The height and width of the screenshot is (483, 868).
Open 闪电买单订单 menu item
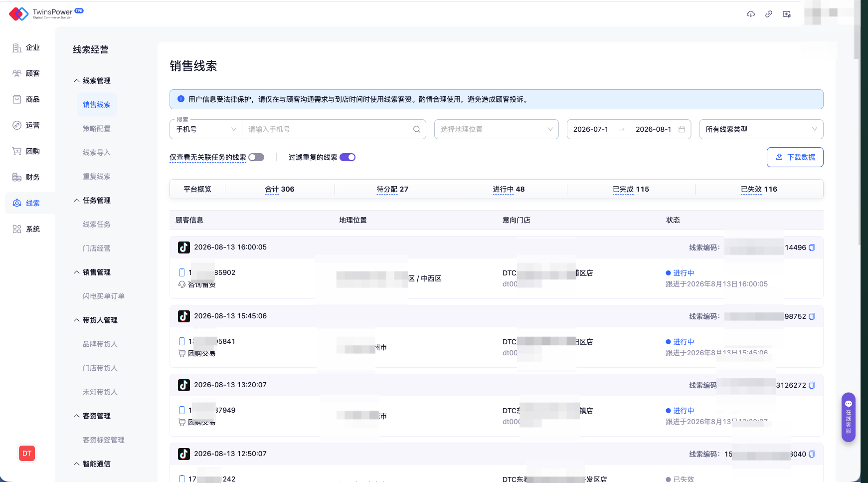104,296
